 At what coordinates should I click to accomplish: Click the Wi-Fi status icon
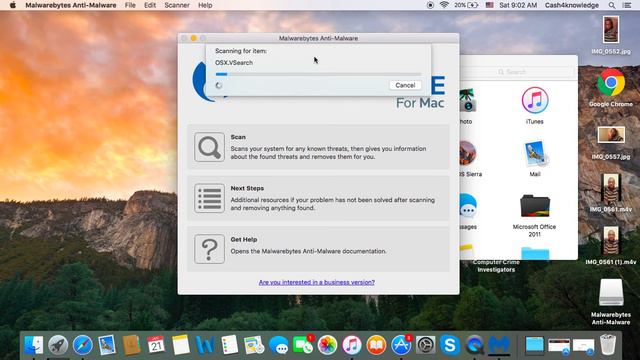(444, 5)
